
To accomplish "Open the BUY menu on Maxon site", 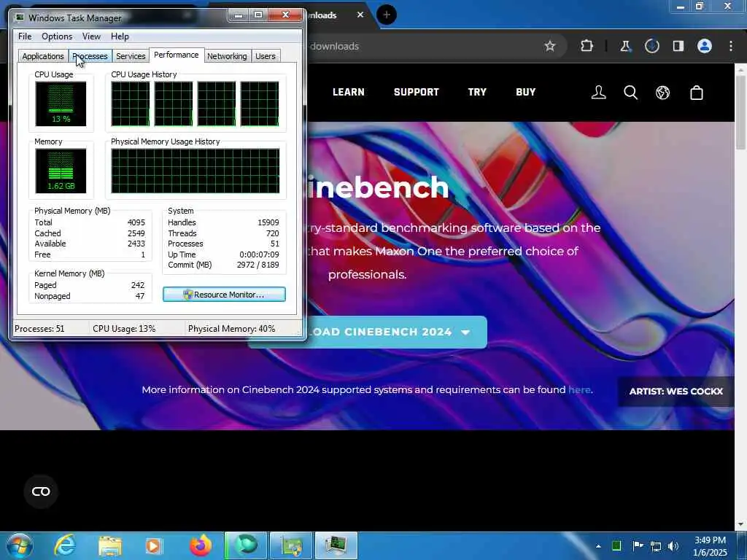I will point(525,92).
